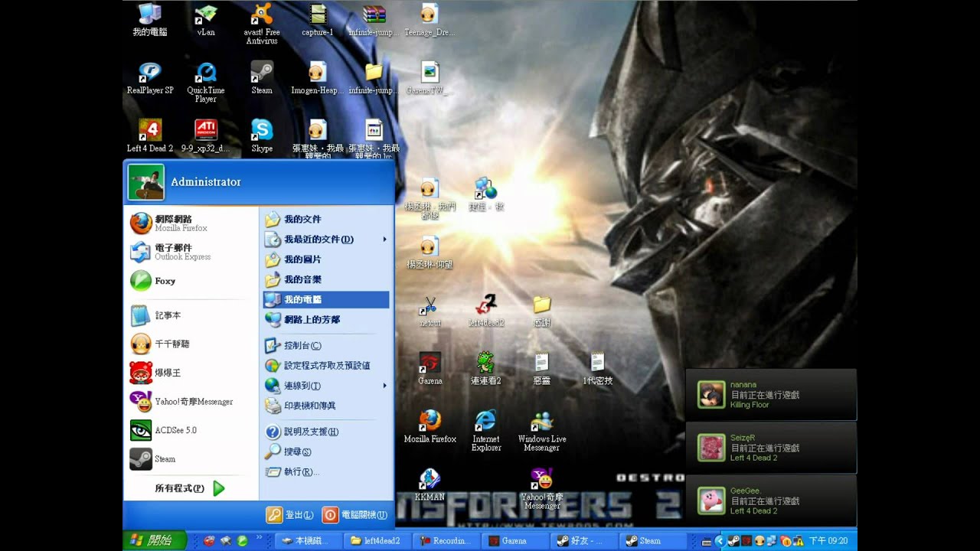Select Yahoo!奇摩 Messenger desktop icon
This screenshot has height=551, width=980.
click(x=542, y=489)
